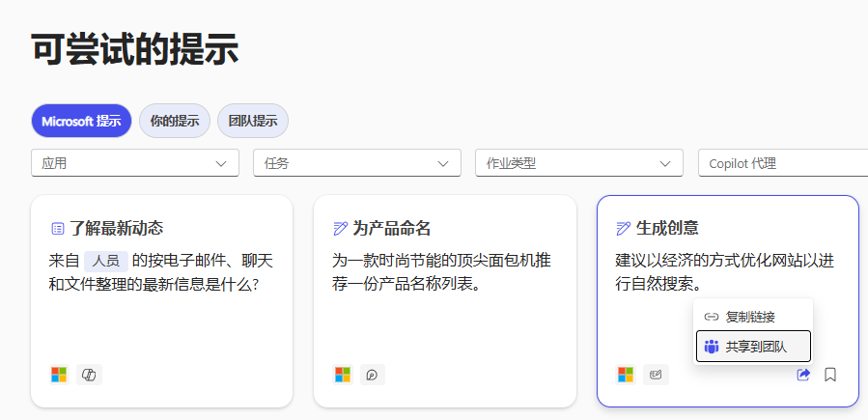Open the 任务 filter dropdown
This screenshot has height=420, width=868.
(356, 163)
